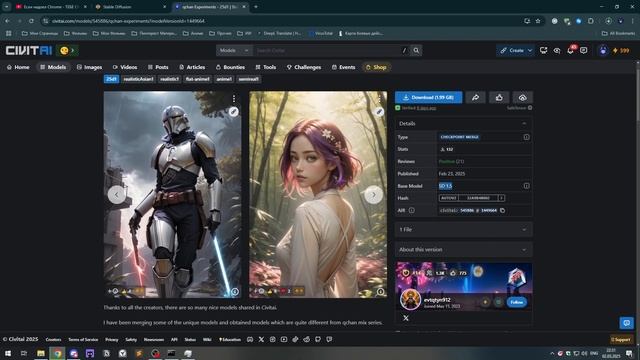Click the browser address bar
Image resolution: width=640 pixels, height=360 pixels.
[x=282, y=21]
